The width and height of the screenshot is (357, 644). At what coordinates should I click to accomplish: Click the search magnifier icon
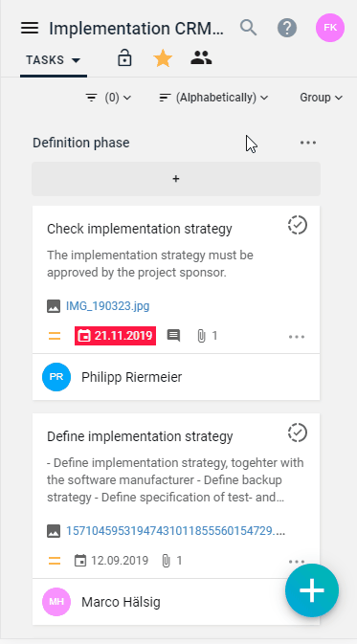248,28
